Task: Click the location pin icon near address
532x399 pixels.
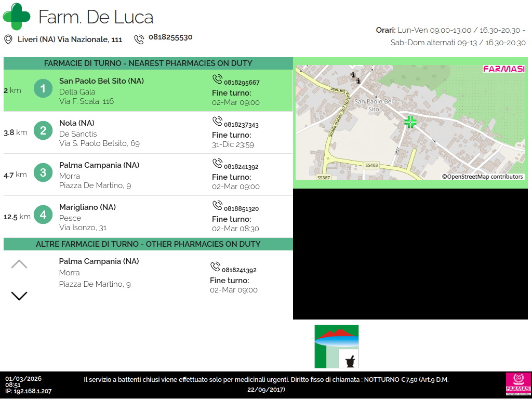Action: [8, 39]
